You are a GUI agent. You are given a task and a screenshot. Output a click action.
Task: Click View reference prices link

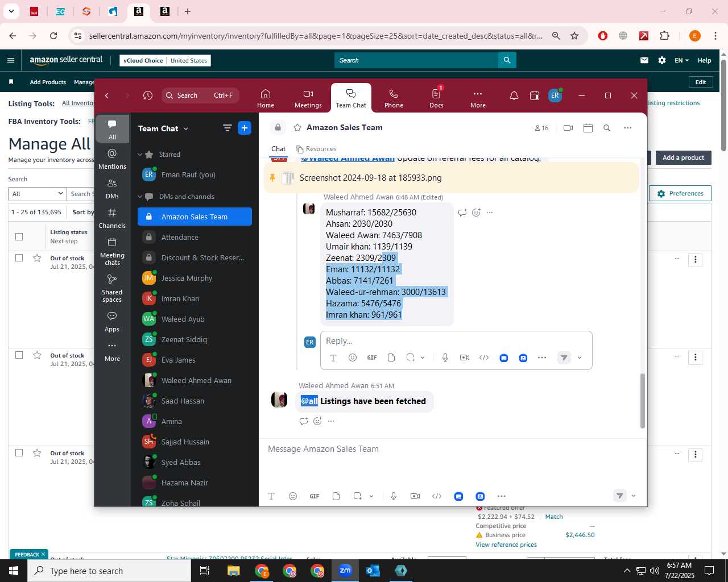click(506, 544)
